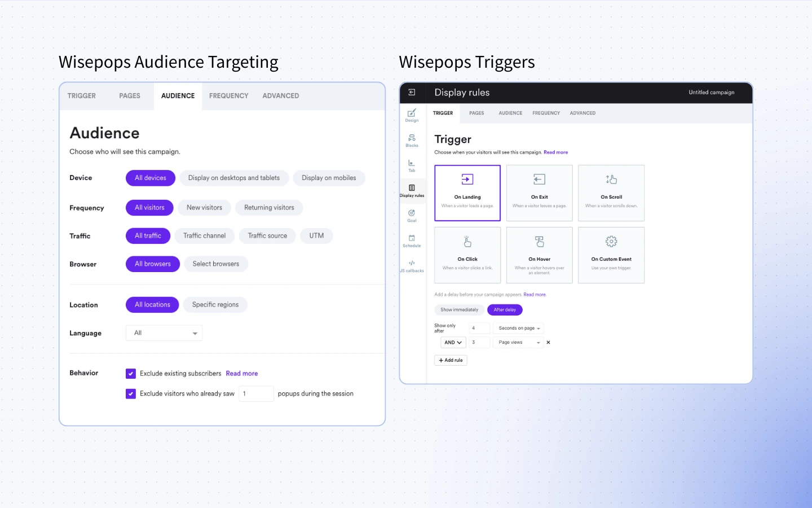The height and width of the screenshot is (508, 812).
Task: Select All browsers option
Action: point(153,264)
